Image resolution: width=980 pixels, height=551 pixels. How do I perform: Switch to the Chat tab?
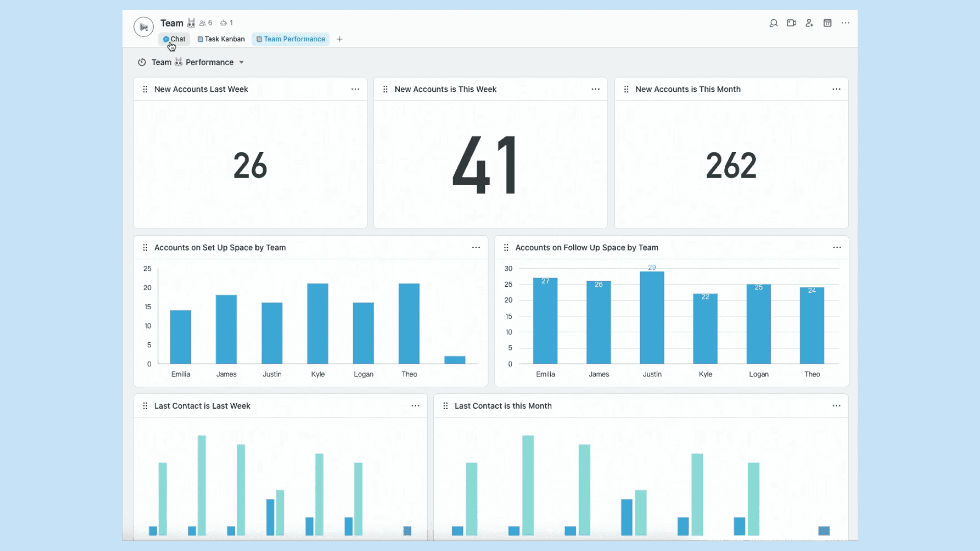tap(174, 39)
